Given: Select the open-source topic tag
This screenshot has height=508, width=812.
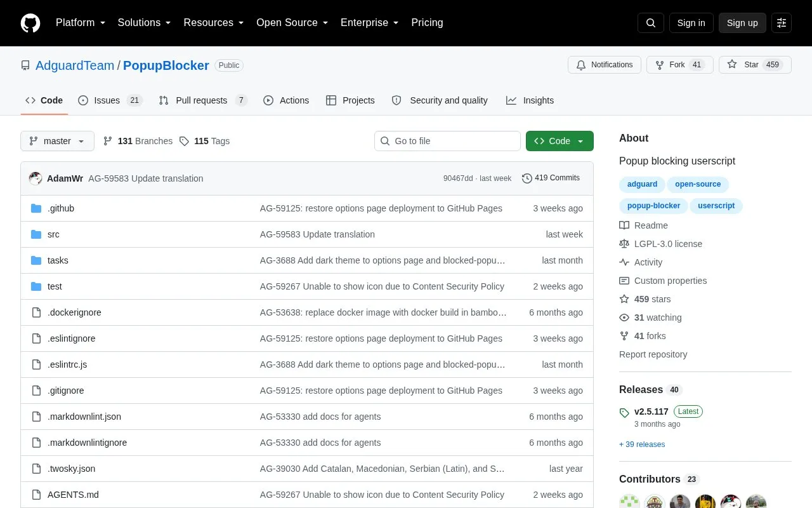Looking at the screenshot, I should pyautogui.click(x=698, y=184).
